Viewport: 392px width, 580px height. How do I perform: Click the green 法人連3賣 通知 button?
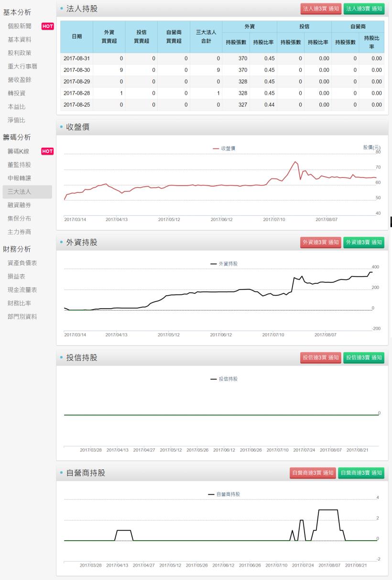[363, 9]
